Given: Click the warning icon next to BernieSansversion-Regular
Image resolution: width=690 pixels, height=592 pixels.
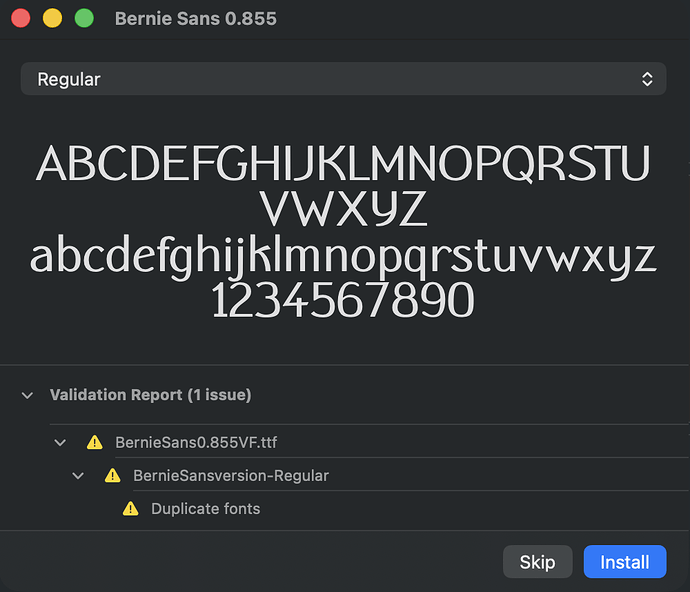Looking at the screenshot, I should (x=113, y=476).
